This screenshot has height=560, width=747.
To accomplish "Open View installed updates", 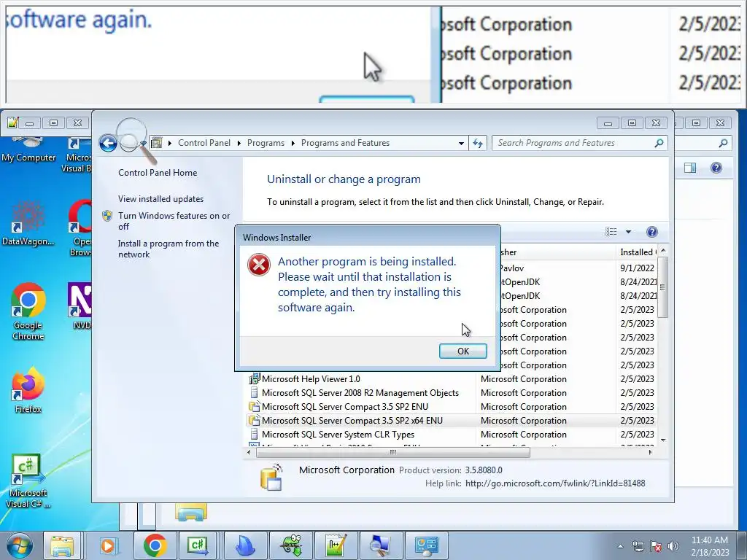I will pos(160,198).
